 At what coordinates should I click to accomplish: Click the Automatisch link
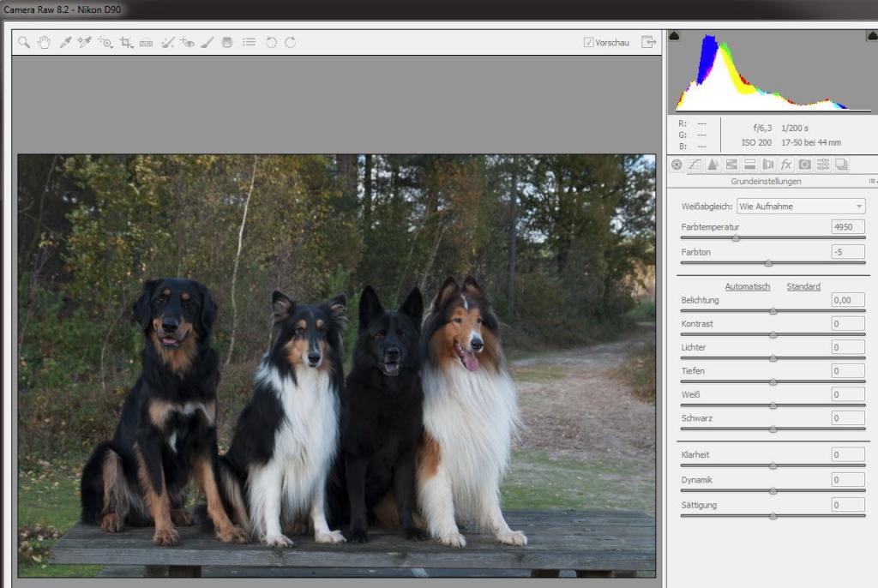coord(748,286)
